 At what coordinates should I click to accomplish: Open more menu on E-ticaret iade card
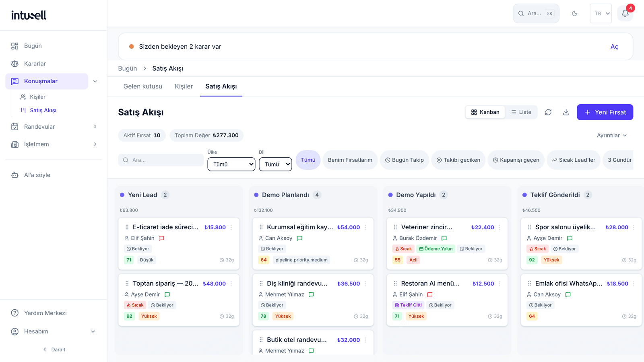pos(231,227)
